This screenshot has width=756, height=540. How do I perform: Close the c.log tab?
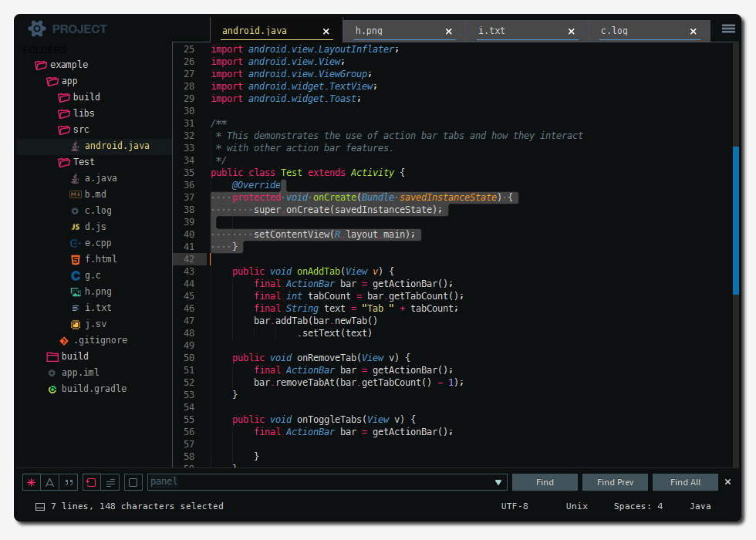693,32
